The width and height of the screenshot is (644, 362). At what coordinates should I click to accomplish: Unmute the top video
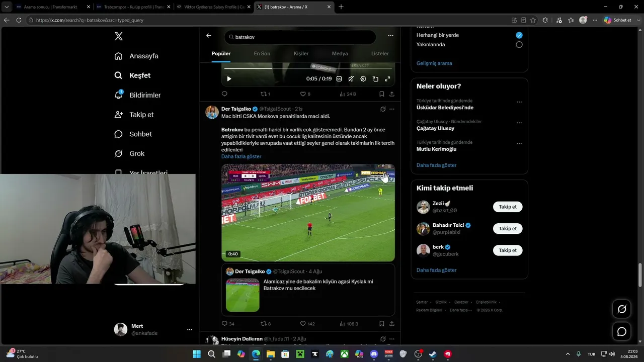[x=351, y=79]
